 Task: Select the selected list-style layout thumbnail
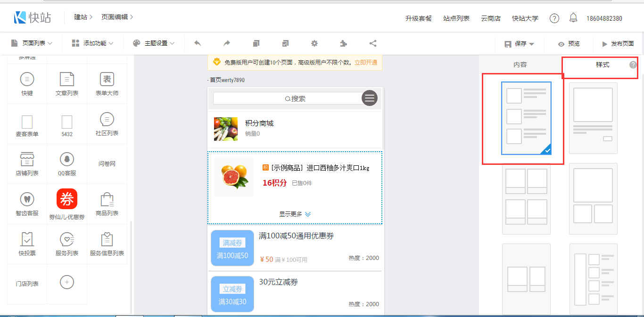[526, 118]
